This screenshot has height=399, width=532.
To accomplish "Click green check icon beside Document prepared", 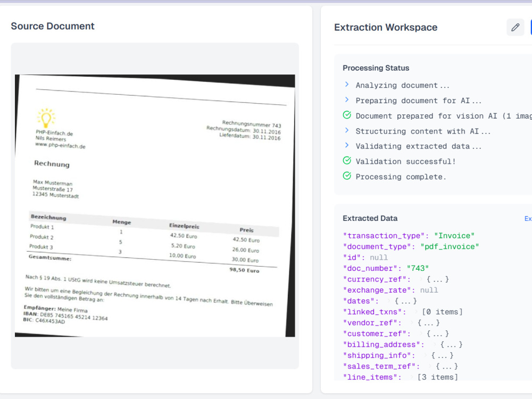I will (x=347, y=115).
